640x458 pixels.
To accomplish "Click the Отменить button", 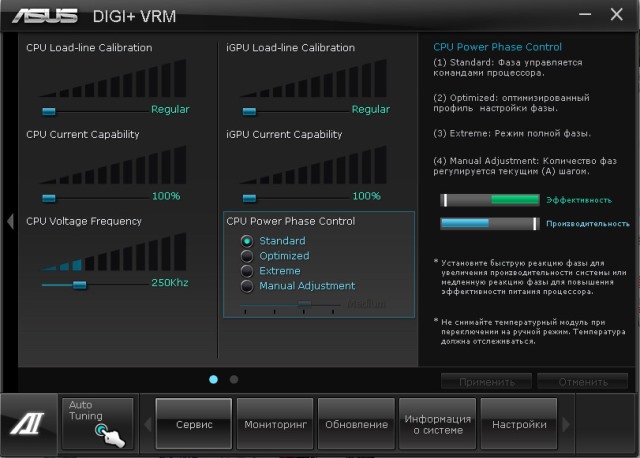I will coord(583,382).
